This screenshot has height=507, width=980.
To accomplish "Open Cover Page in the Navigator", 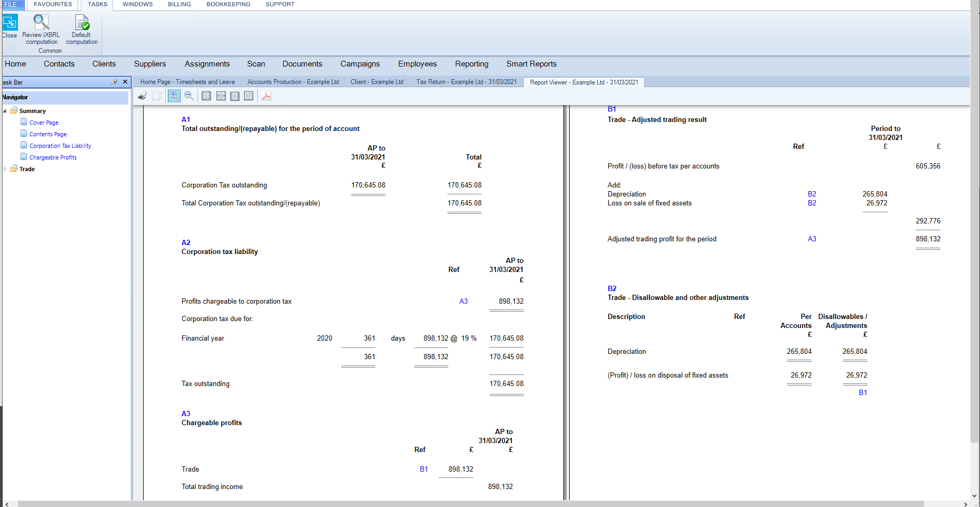I will pyautogui.click(x=44, y=123).
